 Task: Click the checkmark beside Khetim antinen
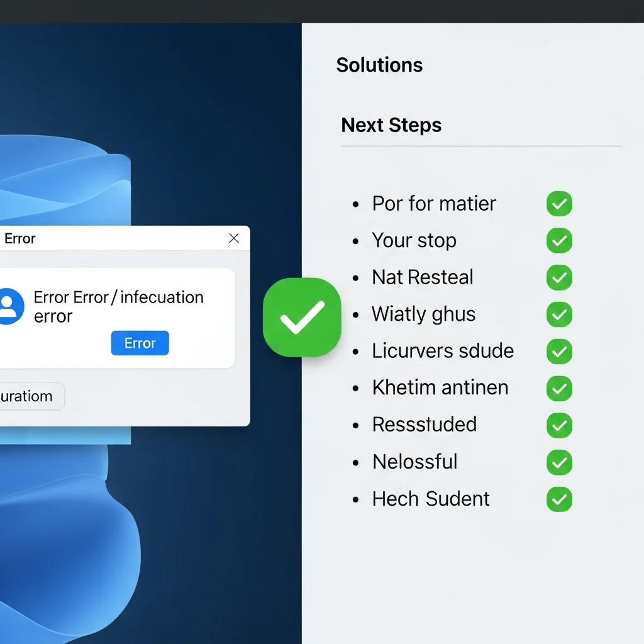558,388
